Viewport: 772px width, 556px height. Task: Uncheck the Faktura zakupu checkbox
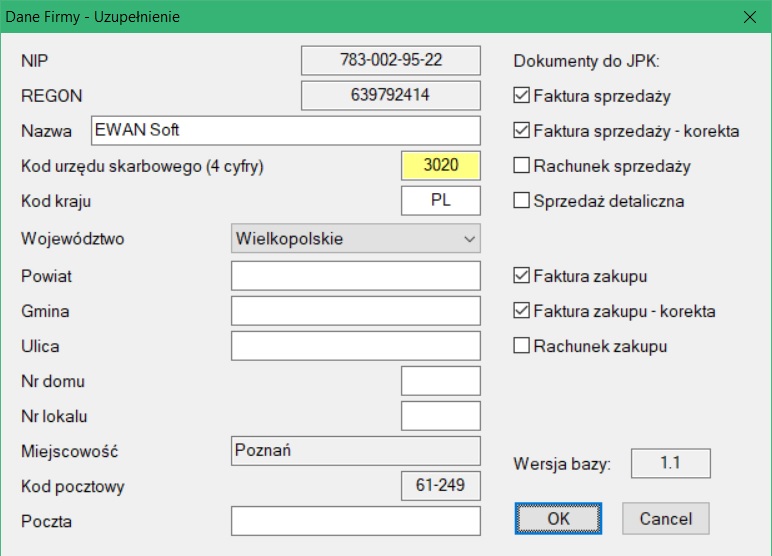pos(521,276)
